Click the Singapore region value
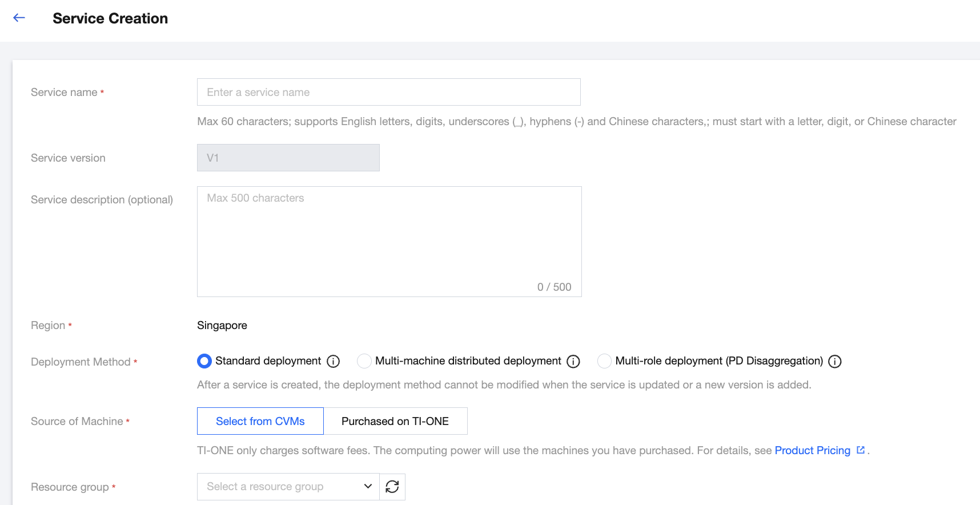Viewport: 980px width, 505px height. 222,326
